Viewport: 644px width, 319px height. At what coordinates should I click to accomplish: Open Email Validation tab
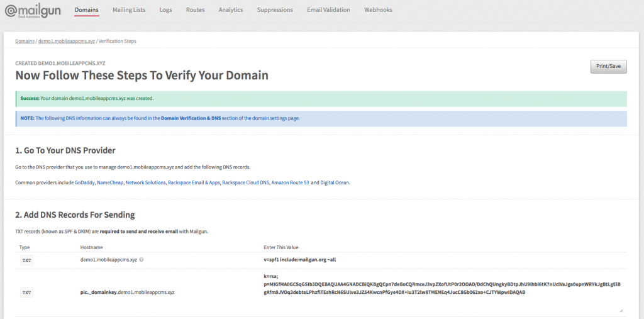(328, 10)
